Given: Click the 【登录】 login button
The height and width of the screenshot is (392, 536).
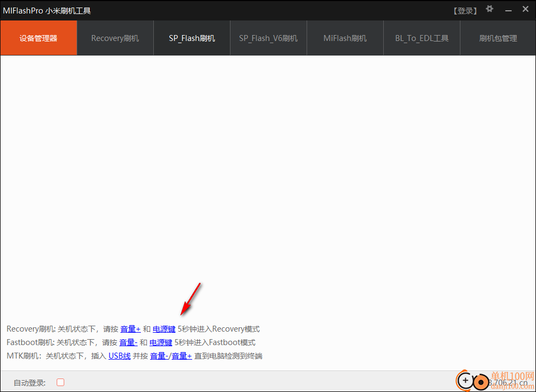Looking at the screenshot, I should [465, 11].
